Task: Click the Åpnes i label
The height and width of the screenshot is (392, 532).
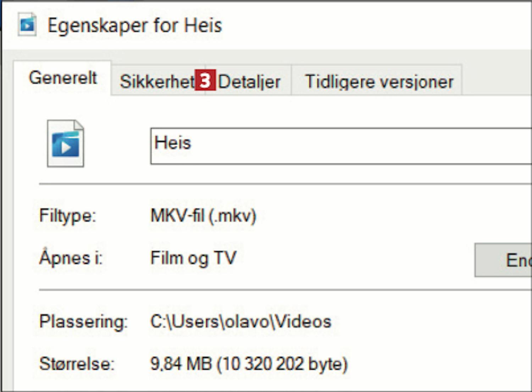Action: 71,258
